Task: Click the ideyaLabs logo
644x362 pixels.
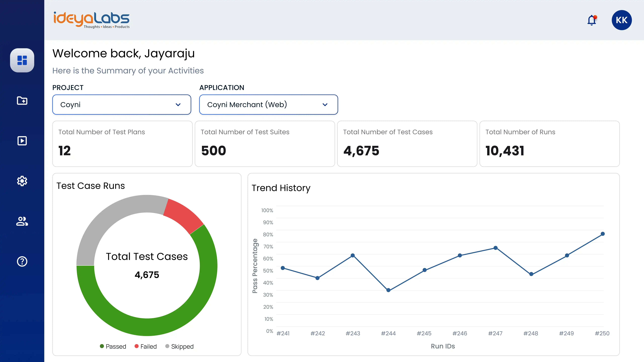Action: (91, 20)
